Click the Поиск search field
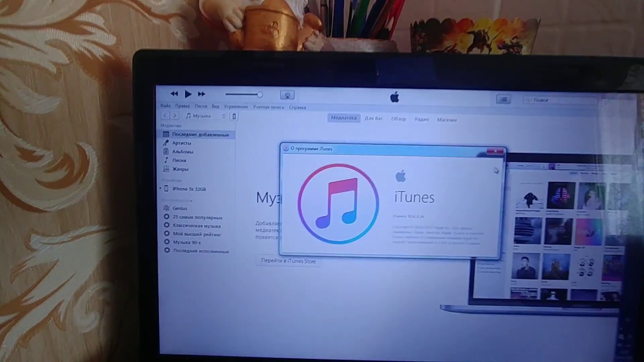 (x=561, y=101)
